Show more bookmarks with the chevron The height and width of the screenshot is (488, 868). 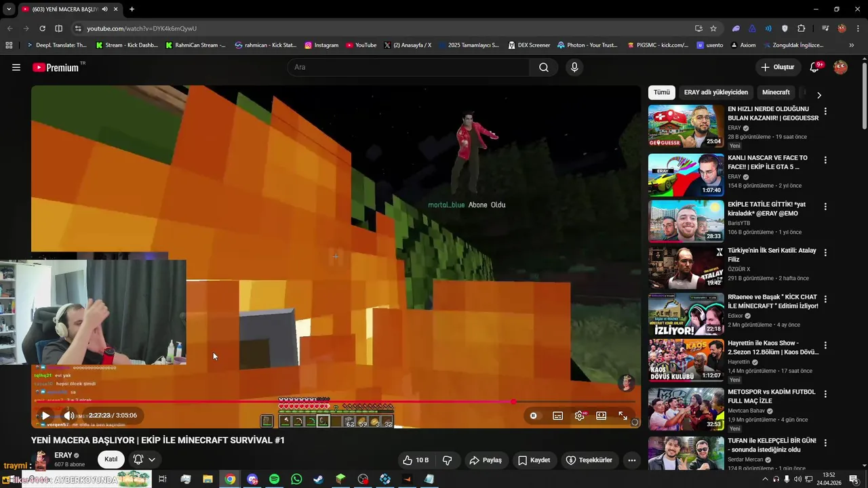[852, 45]
